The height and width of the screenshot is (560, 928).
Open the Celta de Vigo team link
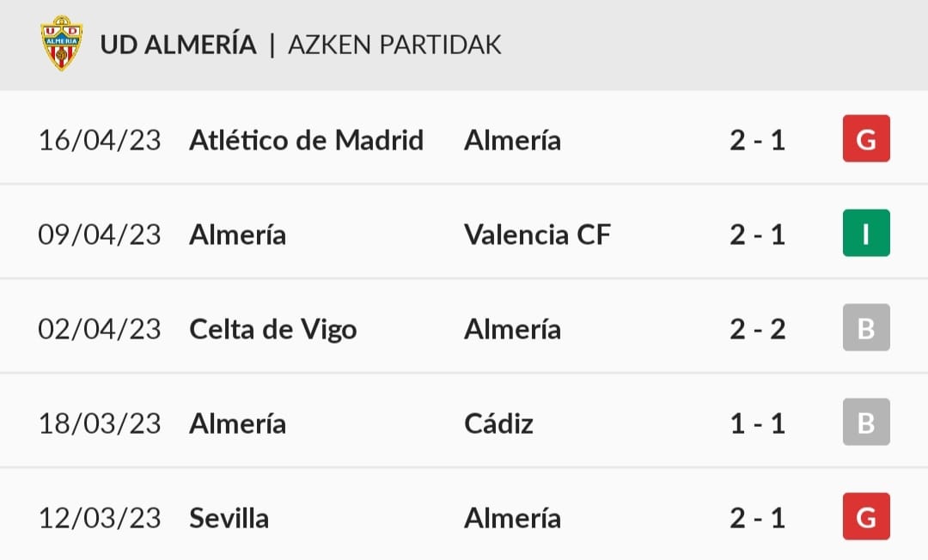point(273,330)
